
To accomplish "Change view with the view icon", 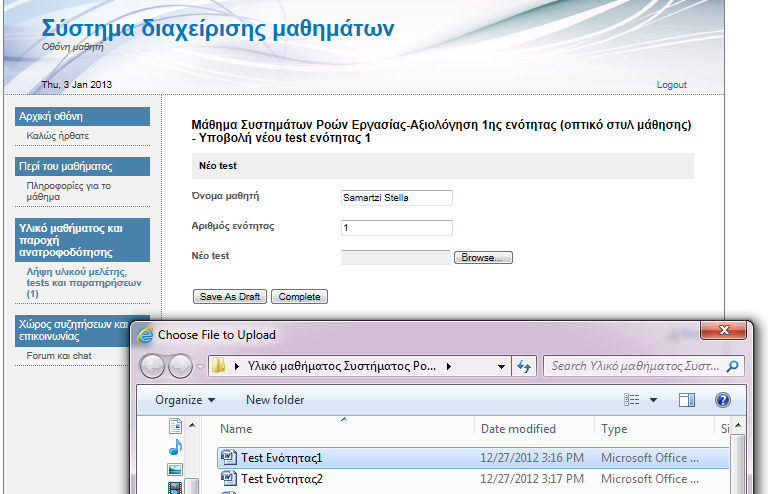I will (631, 400).
